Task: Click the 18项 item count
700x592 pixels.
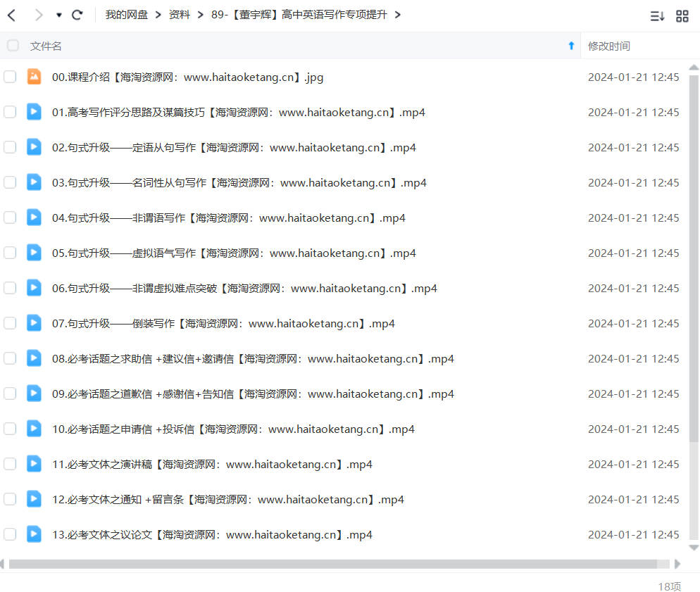Action: [670, 586]
